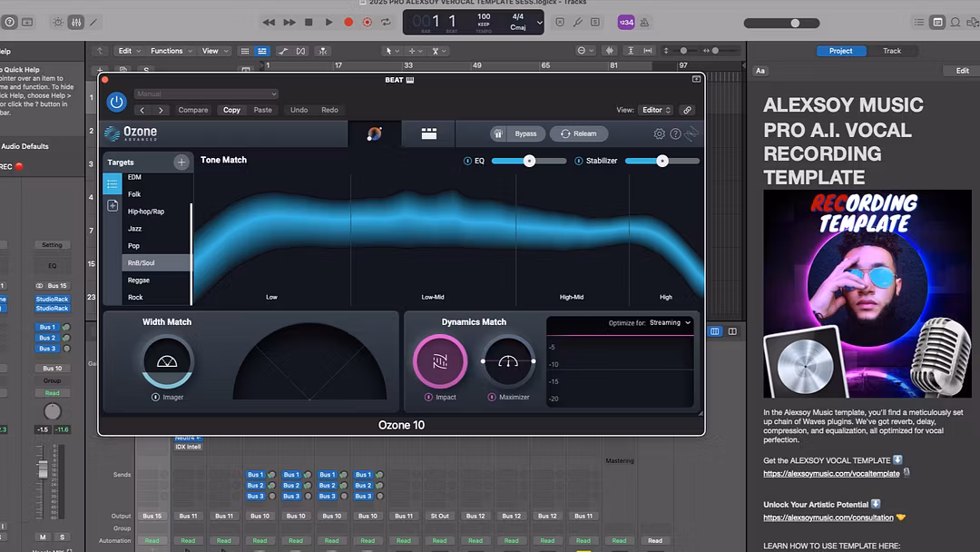
Task: Click the Maximizer dial
Action: point(508,361)
